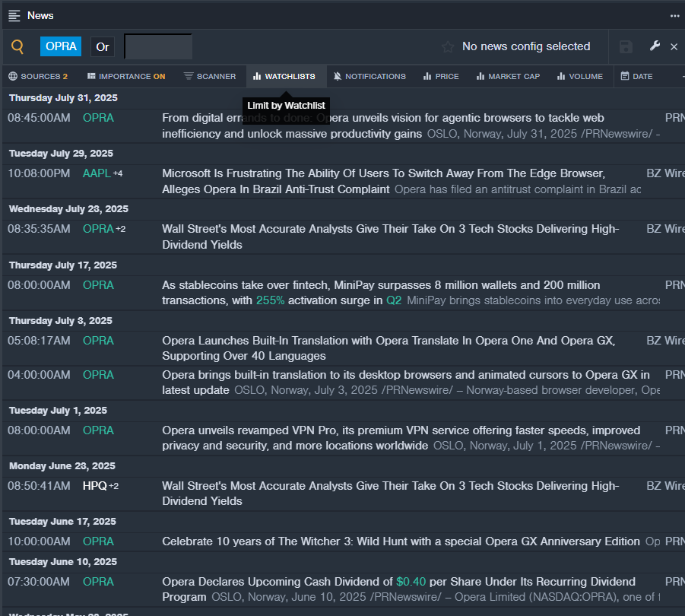The width and height of the screenshot is (685, 616).
Task: Open revamped VPN Pro headline
Action: [x=401, y=438]
